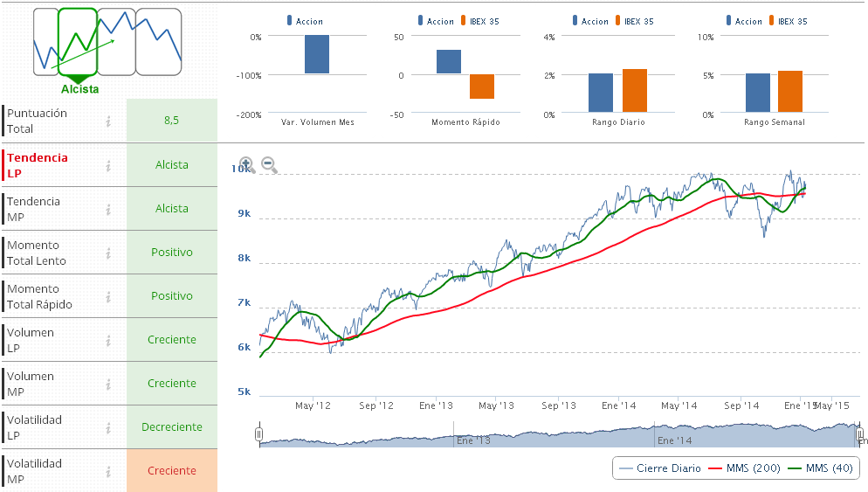Zoom out of the price chart

tap(269, 164)
